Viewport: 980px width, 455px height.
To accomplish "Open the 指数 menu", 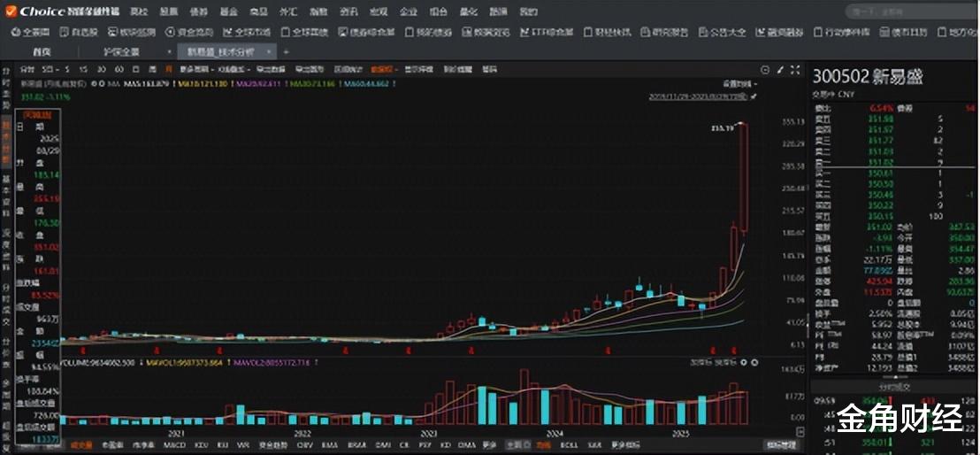I will coord(318,12).
